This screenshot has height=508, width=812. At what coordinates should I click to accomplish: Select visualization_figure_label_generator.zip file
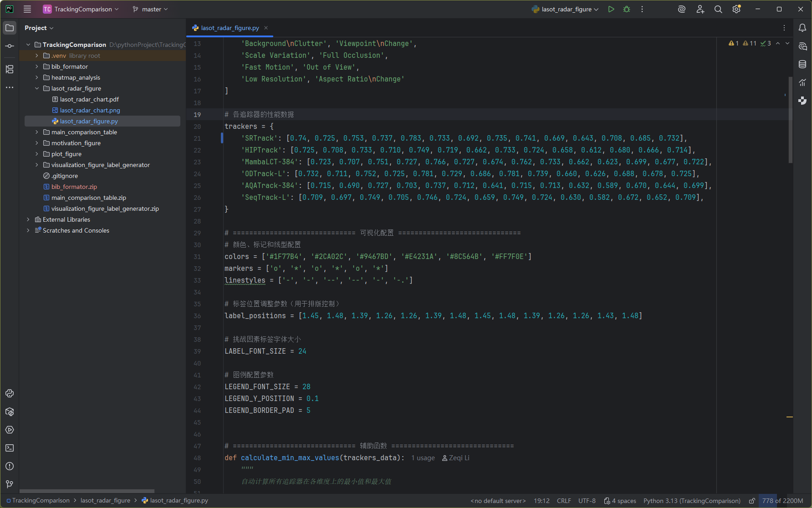101,208
